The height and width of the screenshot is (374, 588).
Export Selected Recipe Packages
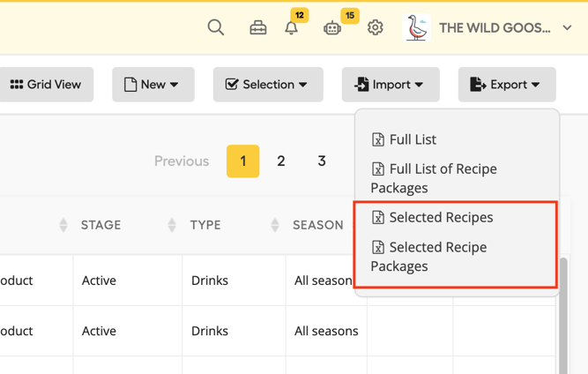[429, 257]
